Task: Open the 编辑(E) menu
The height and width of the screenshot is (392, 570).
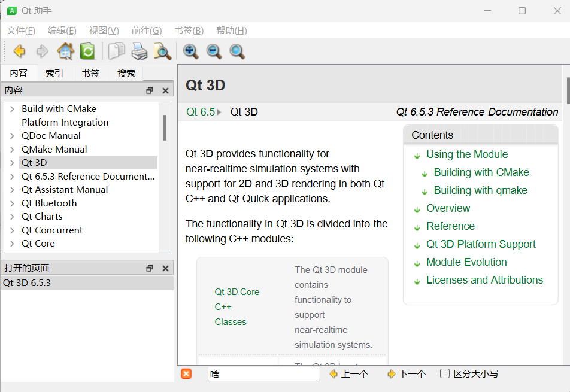Action: coord(62,31)
